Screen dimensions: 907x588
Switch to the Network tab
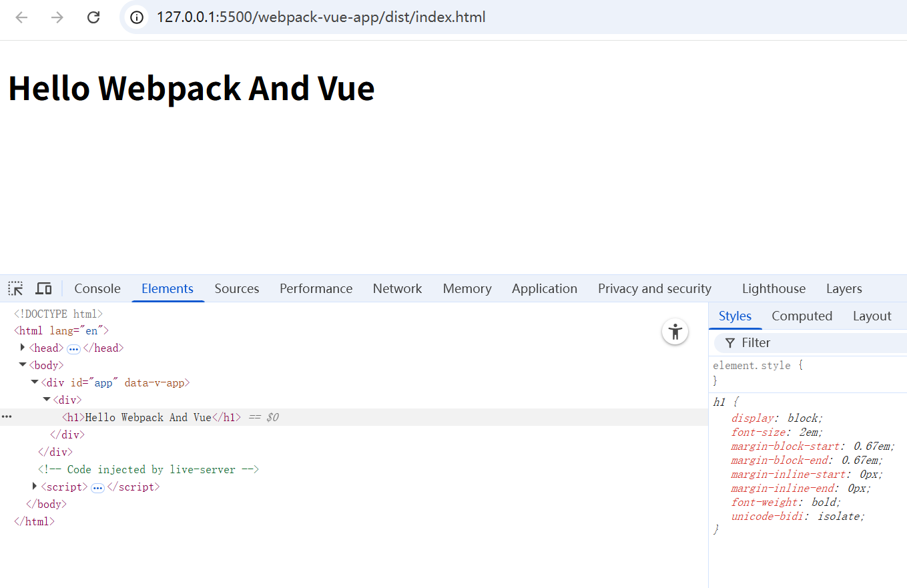click(x=397, y=288)
